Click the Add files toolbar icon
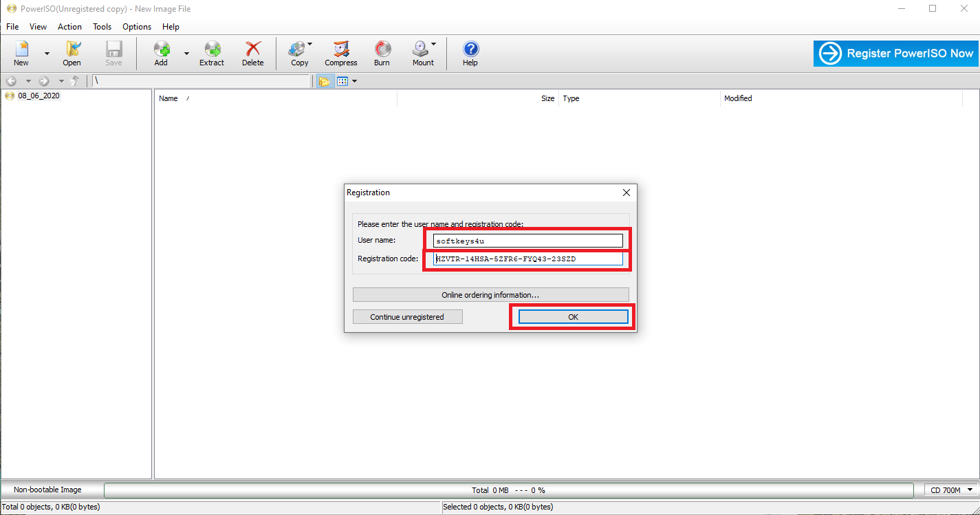This screenshot has width=980, height=515. [x=161, y=54]
